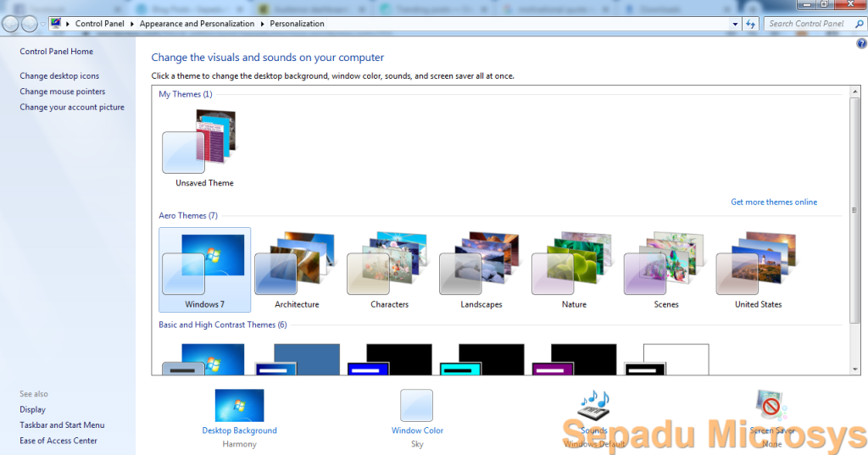Open the address bar history dropdown
The image size is (868, 455).
[x=735, y=24]
